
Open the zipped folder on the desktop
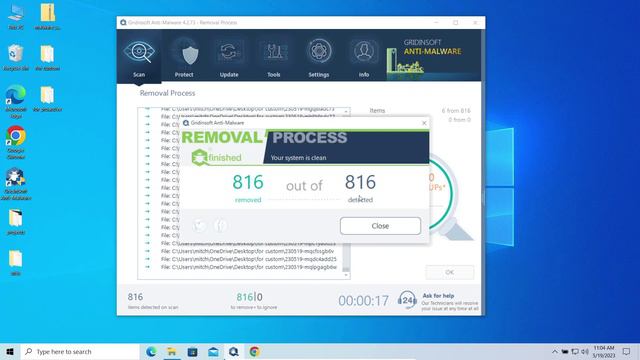48,17
